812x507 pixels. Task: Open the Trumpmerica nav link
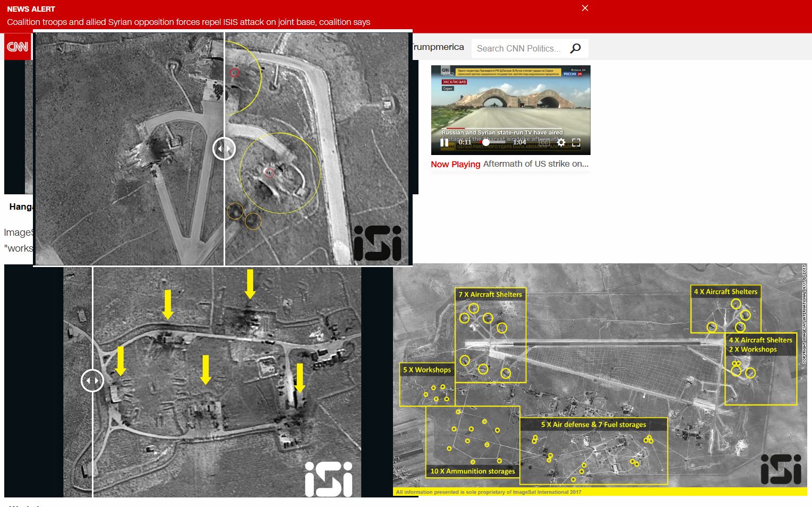pyautogui.click(x=438, y=47)
